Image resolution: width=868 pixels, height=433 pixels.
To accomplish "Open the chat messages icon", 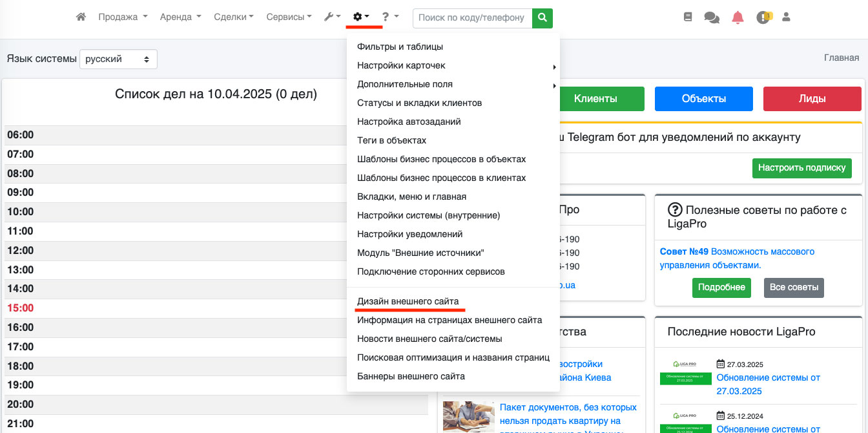I will click(x=712, y=18).
